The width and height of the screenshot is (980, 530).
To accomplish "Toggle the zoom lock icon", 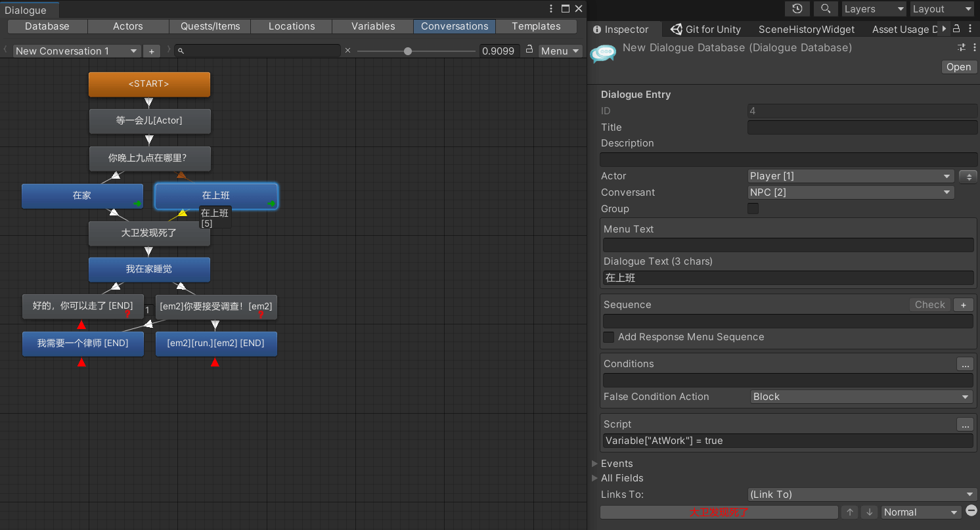I will pos(529,50).
